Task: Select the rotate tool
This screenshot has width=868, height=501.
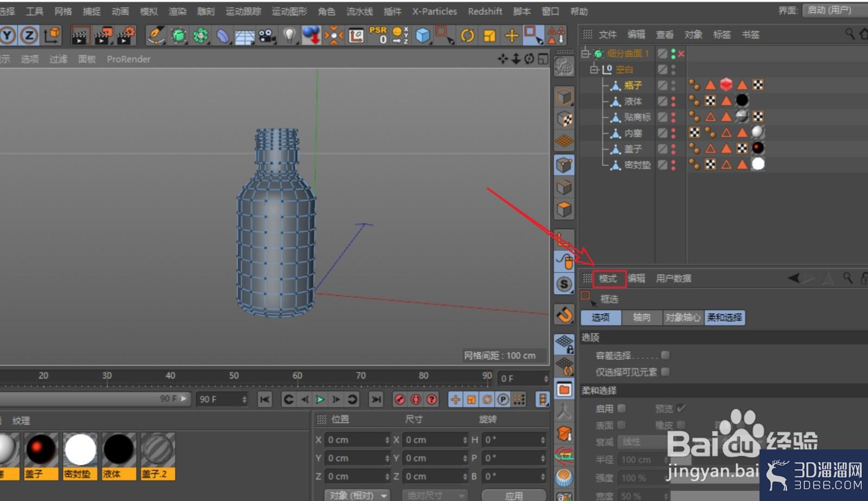Action: coord(467,36)
